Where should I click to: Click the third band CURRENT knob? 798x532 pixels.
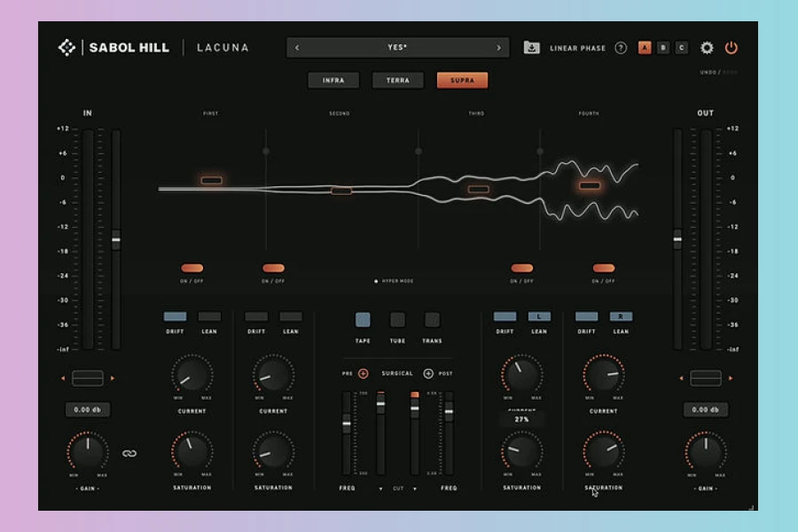[521, 375]
